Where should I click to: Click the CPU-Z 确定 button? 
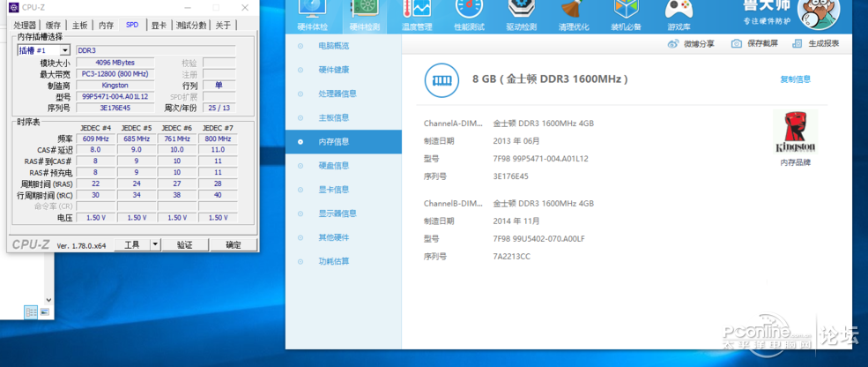(x=234, y=244)
